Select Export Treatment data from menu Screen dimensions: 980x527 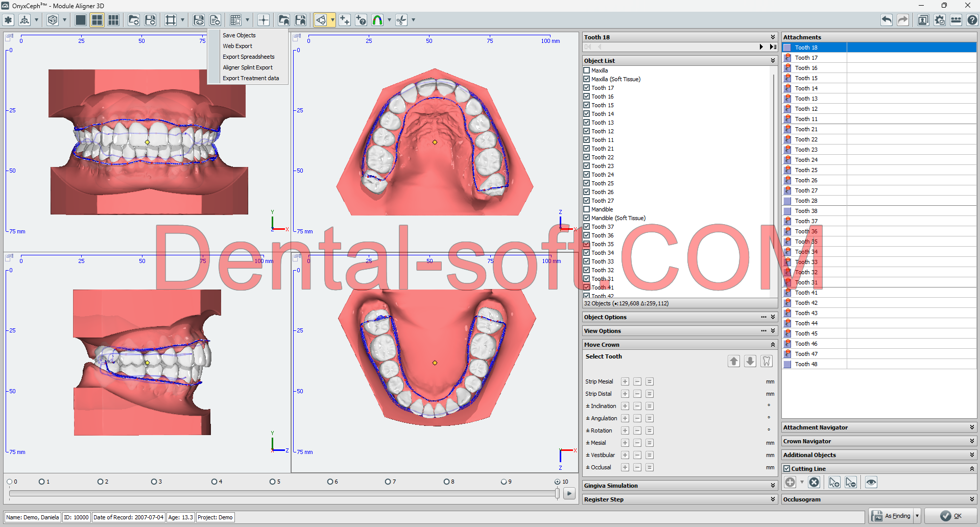(x=251, y=78)
